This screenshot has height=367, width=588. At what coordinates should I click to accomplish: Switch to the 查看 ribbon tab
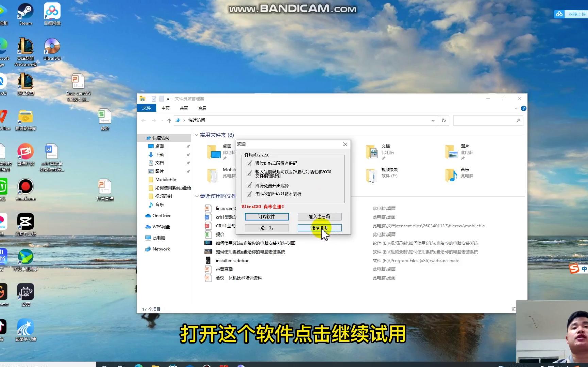point(202,108)
